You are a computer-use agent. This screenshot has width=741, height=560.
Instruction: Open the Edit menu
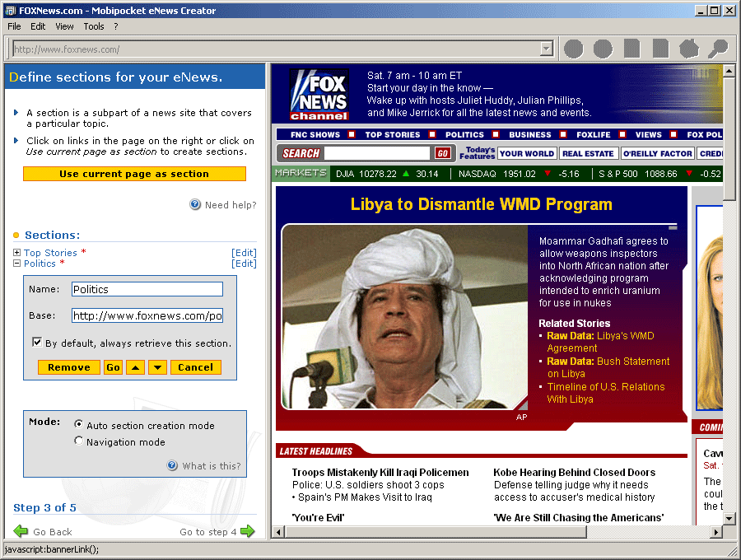coord(38,26)
